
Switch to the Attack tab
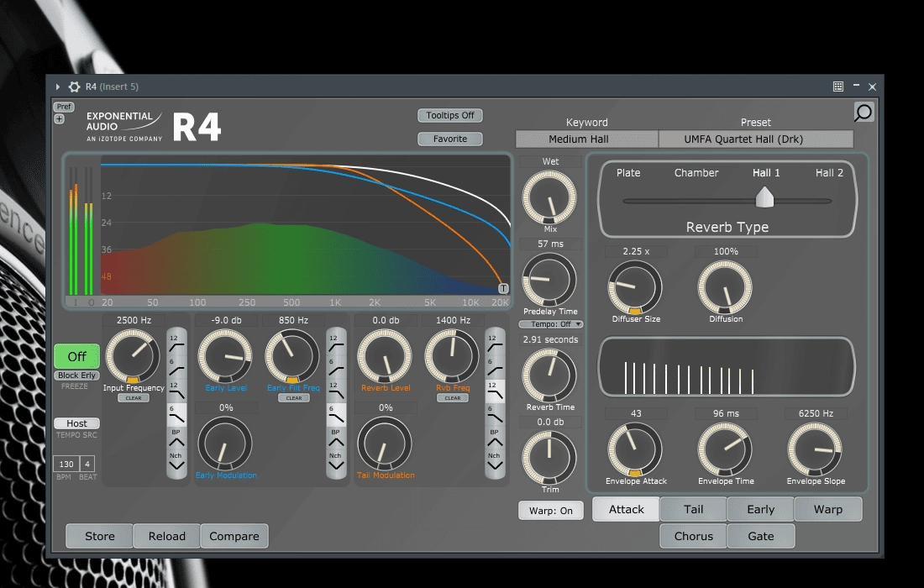pos(626,509)
